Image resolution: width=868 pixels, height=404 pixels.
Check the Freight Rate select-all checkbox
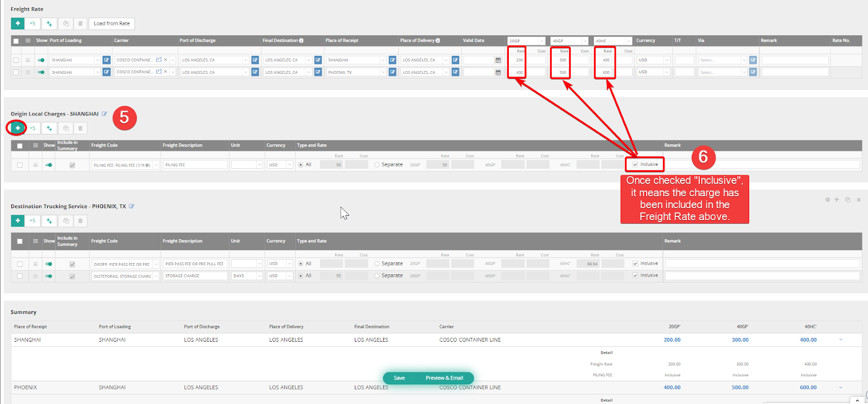(x=16, y=41)
